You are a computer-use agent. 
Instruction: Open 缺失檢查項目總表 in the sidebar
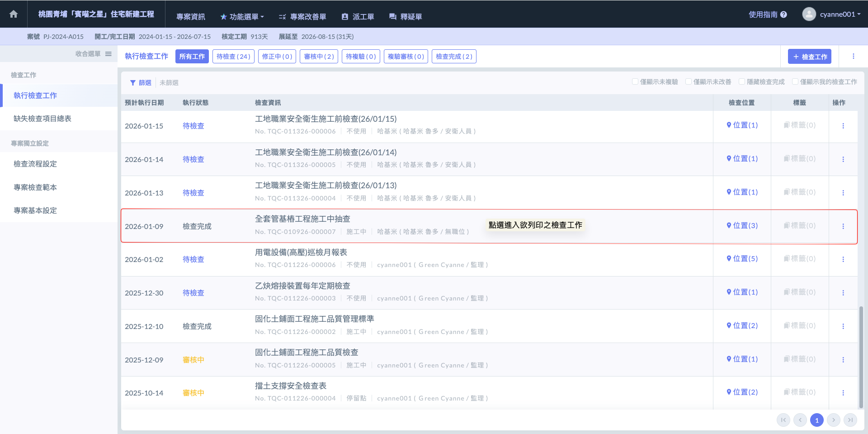[x=42, y=119]
